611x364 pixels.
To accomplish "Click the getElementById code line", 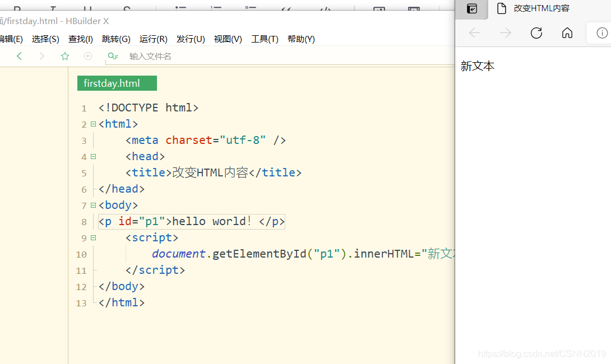I will coord(303,254).
